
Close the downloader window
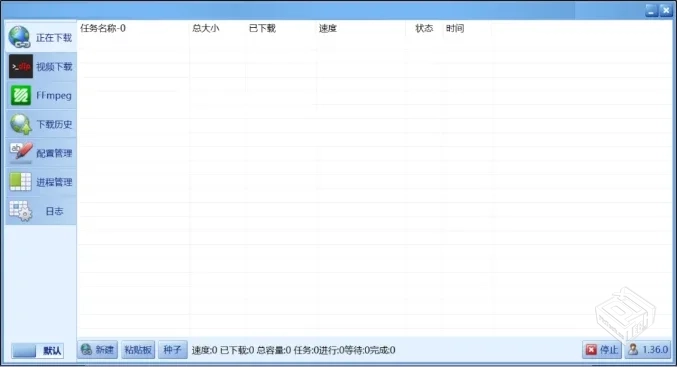click(x=665, y=11)
